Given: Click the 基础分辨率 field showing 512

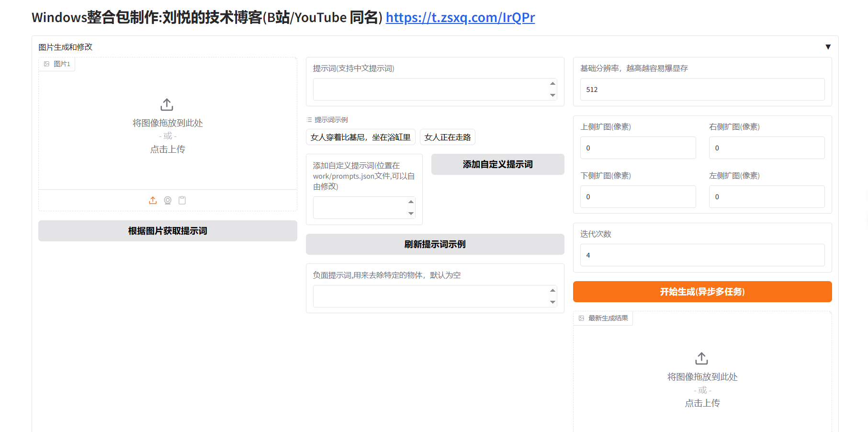Looking at the screenshot, I should [x=702, y=90].
